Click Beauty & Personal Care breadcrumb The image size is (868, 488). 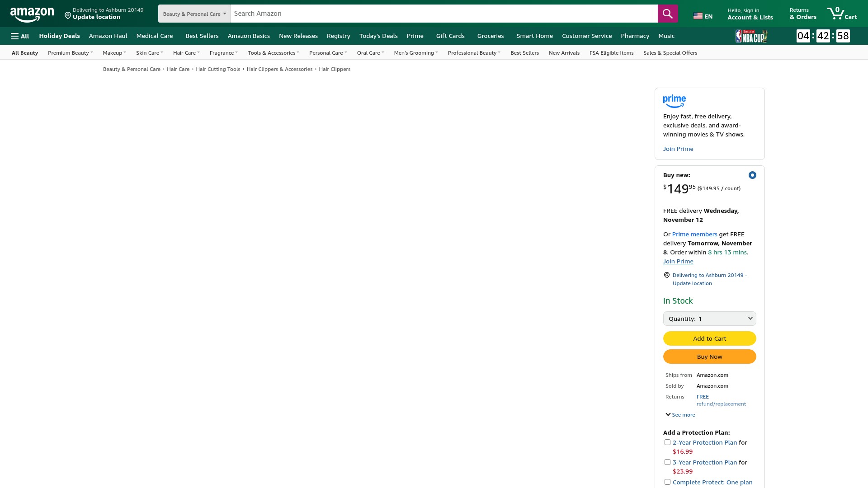[132, 69]
